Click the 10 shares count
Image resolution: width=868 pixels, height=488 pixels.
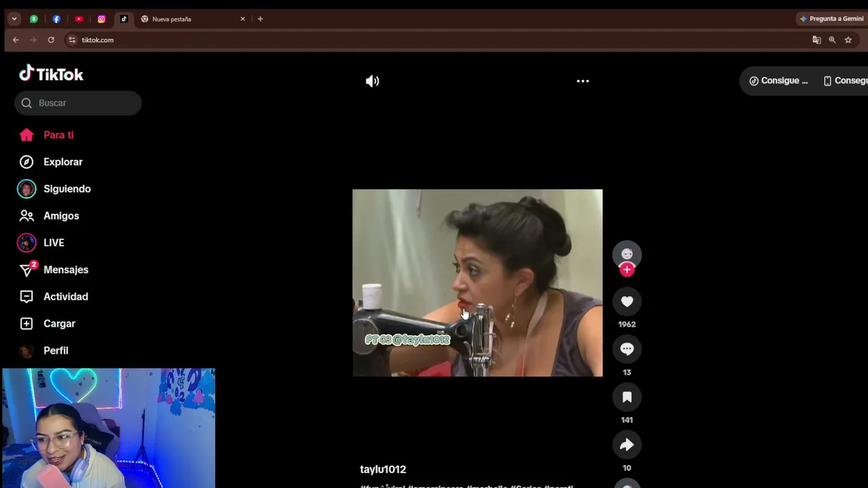click(x=627, y=468)
